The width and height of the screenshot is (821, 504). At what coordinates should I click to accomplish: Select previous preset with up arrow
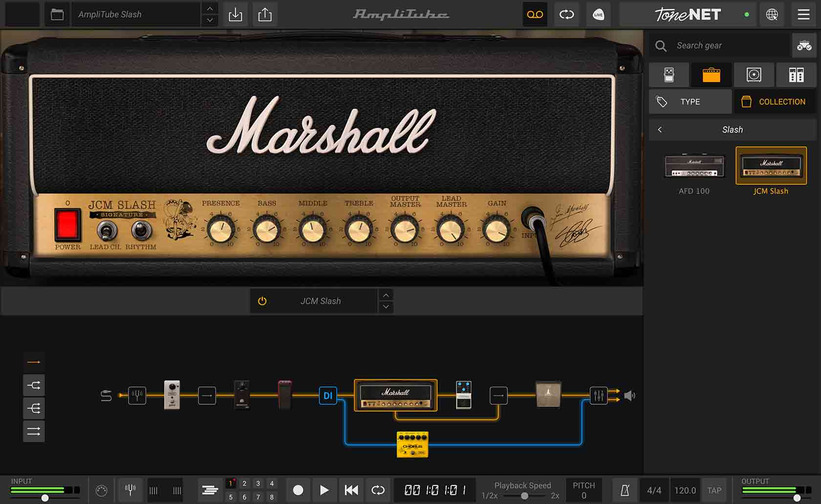(210, 8)
